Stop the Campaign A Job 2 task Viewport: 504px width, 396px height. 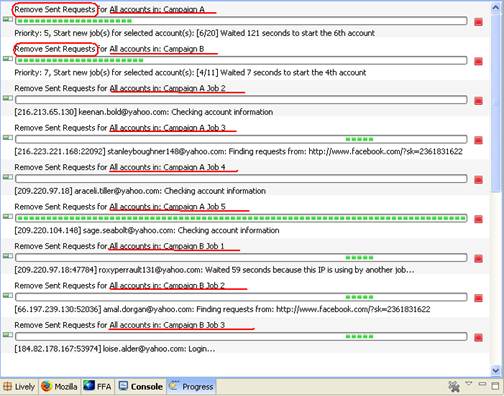[478, 101]
